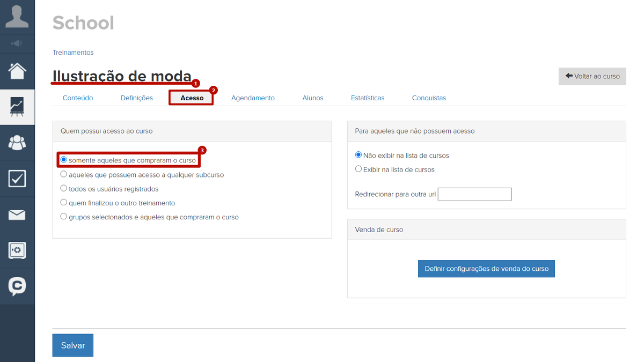Open the envelope messages icon

(17, 215)
